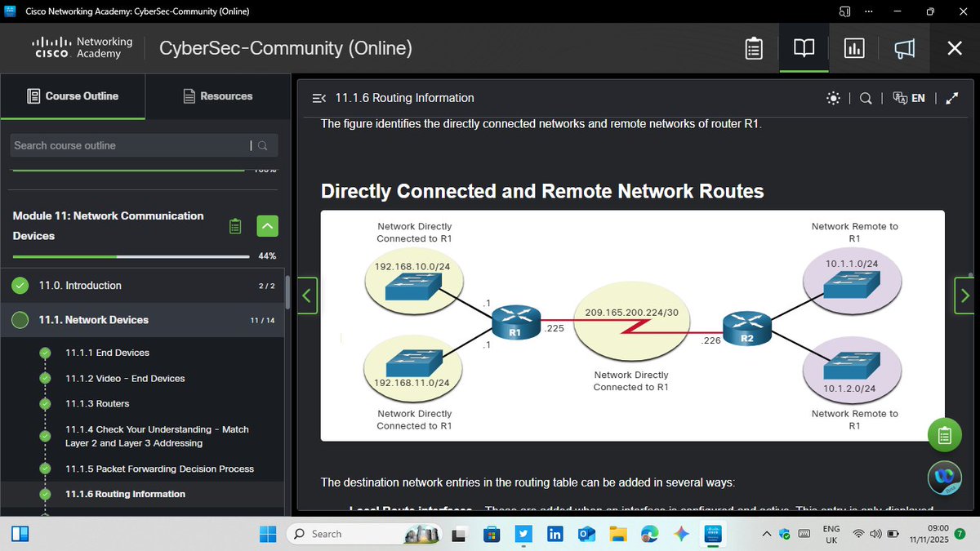Toggle completion mark on 11.1.3 Routers
The image size is (980, 551).
[x=45, y=403]
